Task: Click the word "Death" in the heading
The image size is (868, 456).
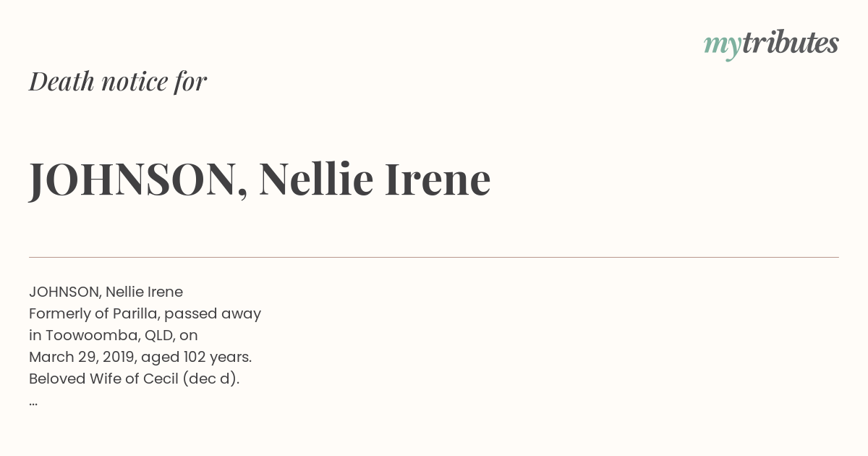Action: pos(62,82)
